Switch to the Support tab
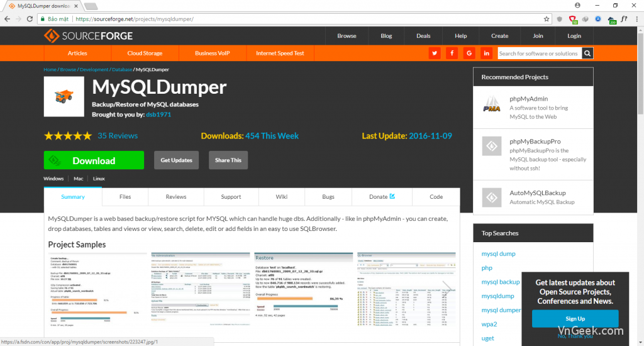 click(x=231, y=197)
